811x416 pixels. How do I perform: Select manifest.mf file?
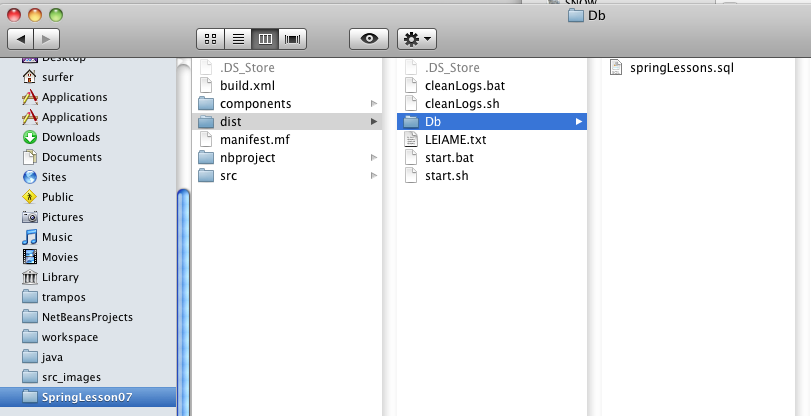287,140
